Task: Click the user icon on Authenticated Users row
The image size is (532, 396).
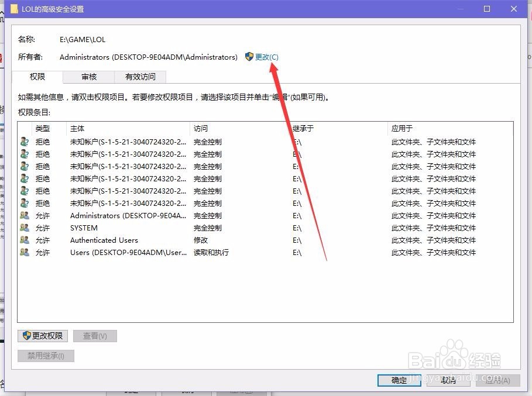Action: pyautogui.click(x=25, y=240)
